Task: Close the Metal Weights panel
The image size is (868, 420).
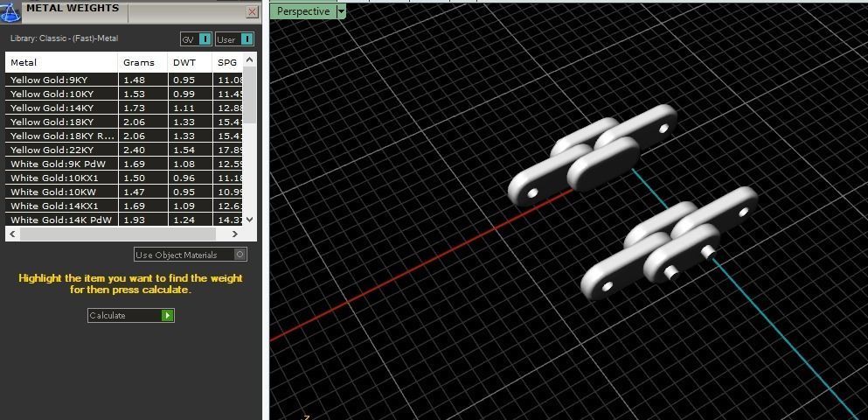Action: tap(253, 12)
